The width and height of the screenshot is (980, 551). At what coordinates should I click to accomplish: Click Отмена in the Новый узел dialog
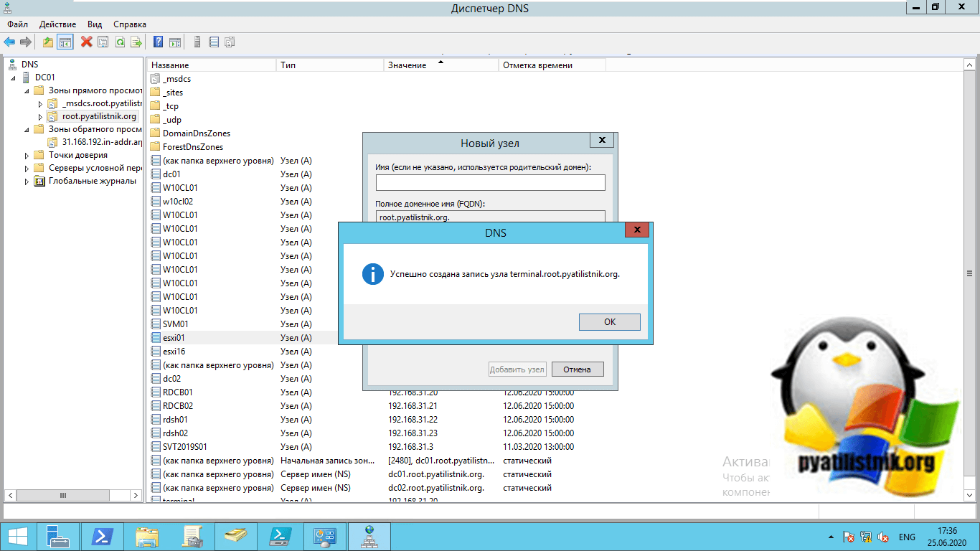tap(577, 369)
